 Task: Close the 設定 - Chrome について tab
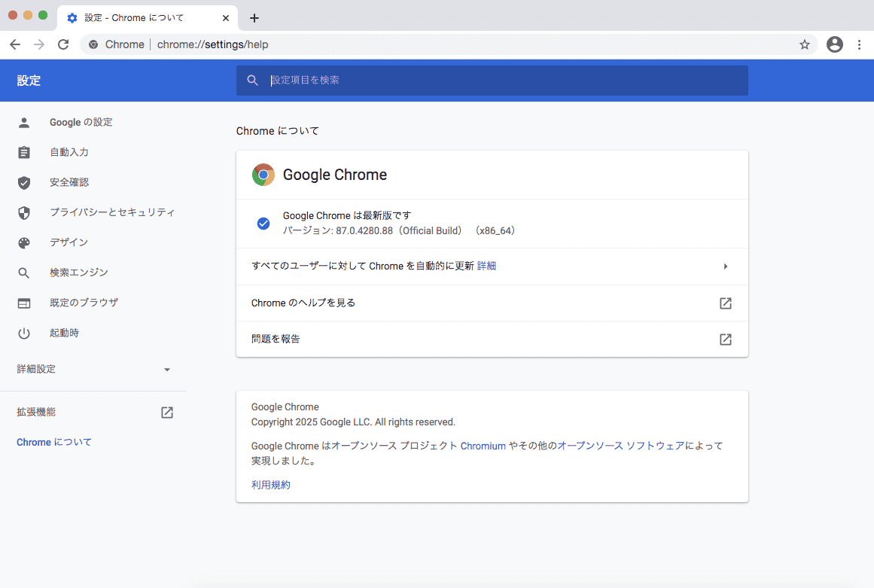tap(226, 18)
